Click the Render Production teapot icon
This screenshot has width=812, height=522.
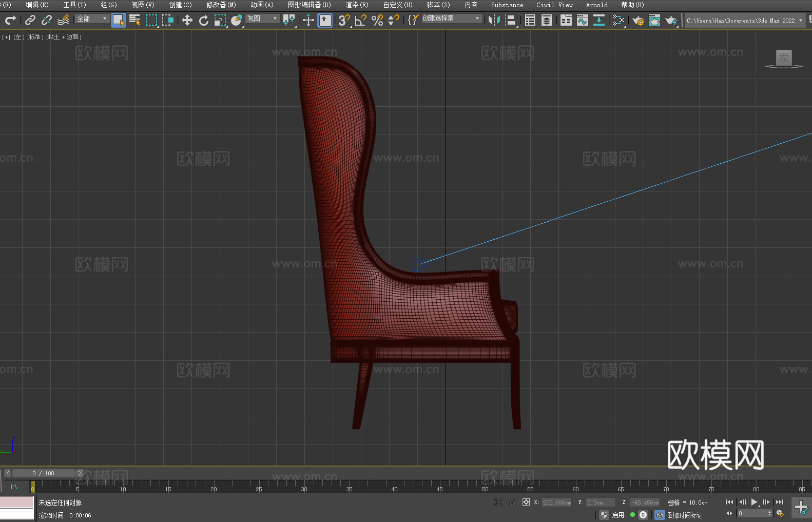click(671, 21)
